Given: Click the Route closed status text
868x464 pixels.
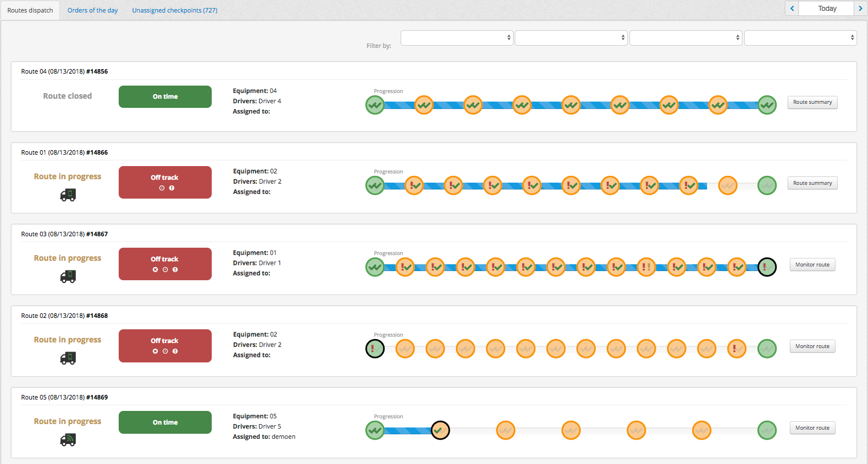Looking at the screenshot, I should tap(67, 96).
